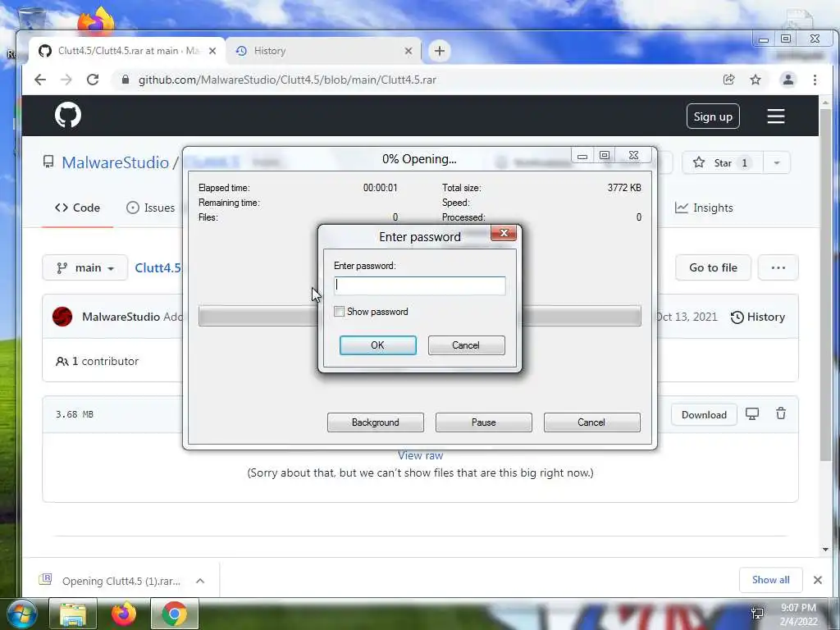Open the Chrome three-dot menu

pos(815,80)
